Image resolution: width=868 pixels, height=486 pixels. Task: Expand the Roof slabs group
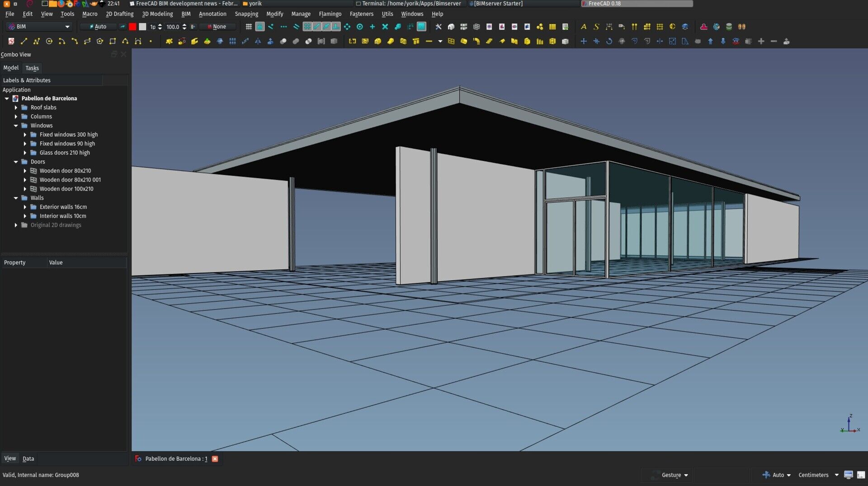tap(17, 107)
